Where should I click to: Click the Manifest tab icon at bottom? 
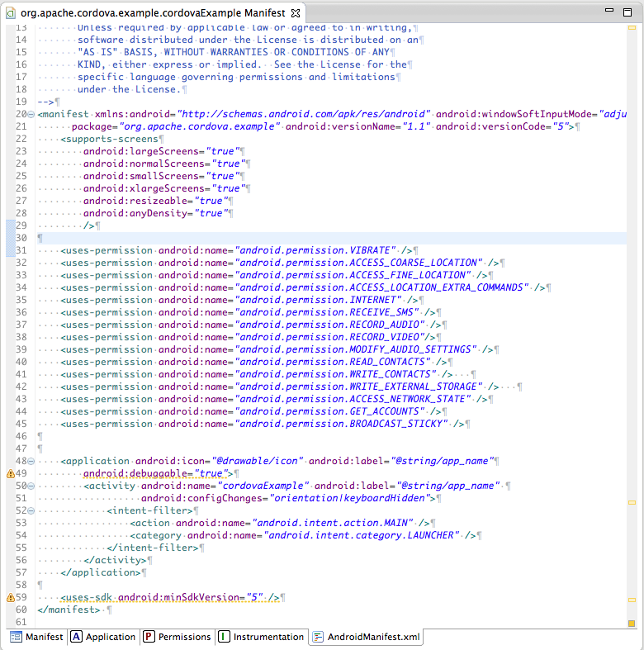(16, 637)
